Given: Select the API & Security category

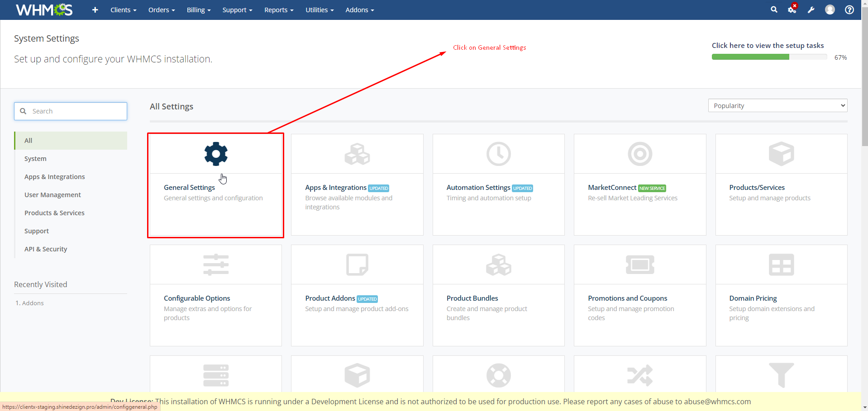Looking at the screenshot, I should click(46, 249).
